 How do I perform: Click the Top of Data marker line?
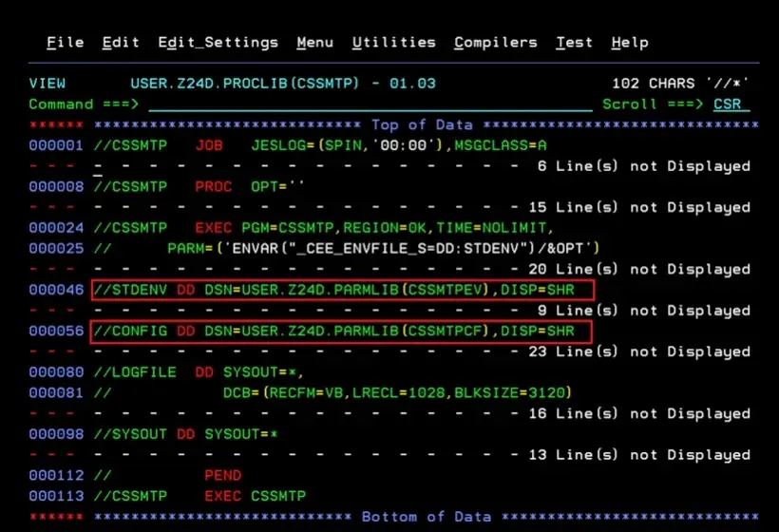(393, 124)
